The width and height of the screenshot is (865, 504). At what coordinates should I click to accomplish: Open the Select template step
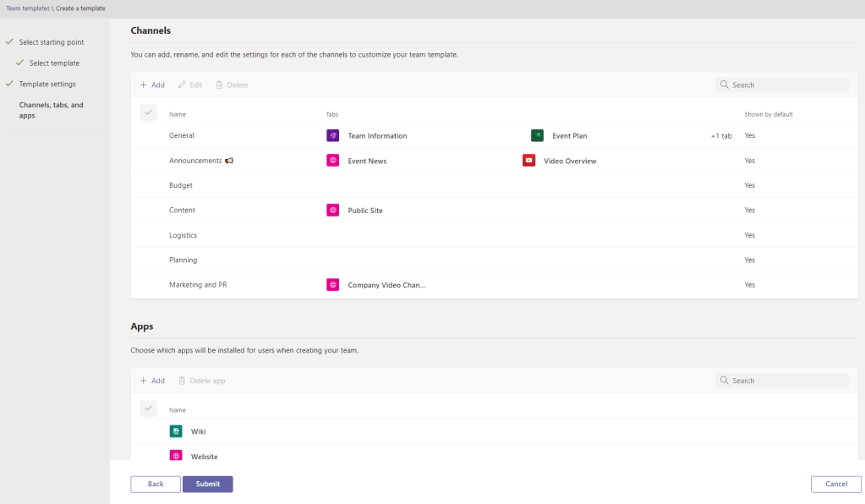tap(54, 63)
